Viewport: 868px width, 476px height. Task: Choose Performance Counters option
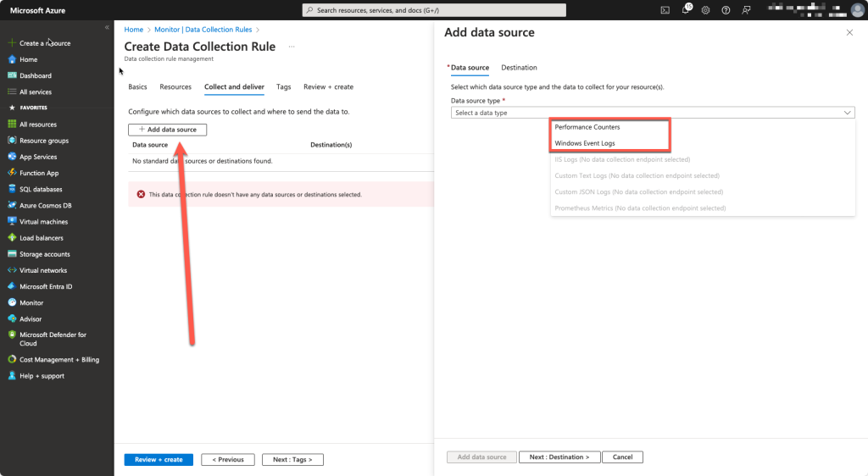pyautogui.click(x=587, y=127)
